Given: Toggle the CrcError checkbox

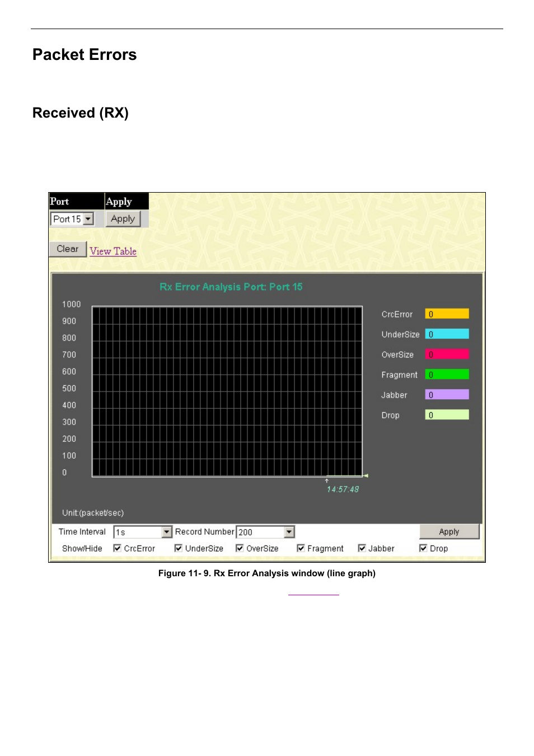Looking at the screenshot, I should click(118, 548).
